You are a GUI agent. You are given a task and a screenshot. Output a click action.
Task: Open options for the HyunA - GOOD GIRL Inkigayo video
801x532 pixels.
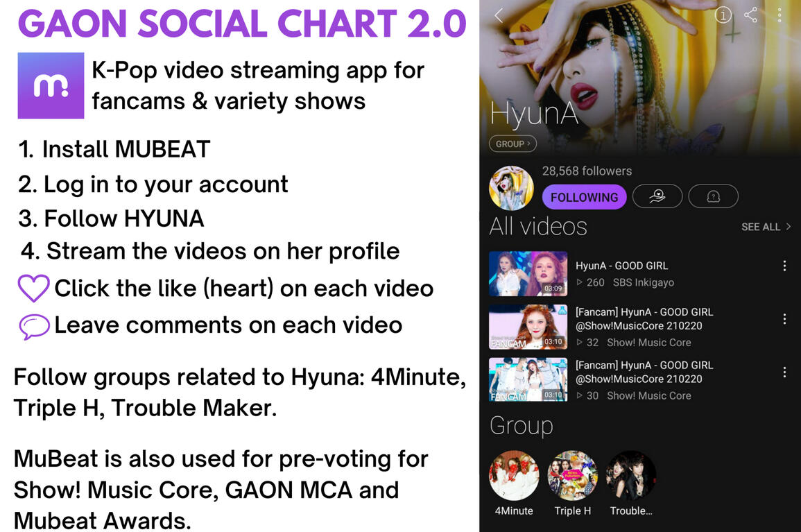pos(784,266)
